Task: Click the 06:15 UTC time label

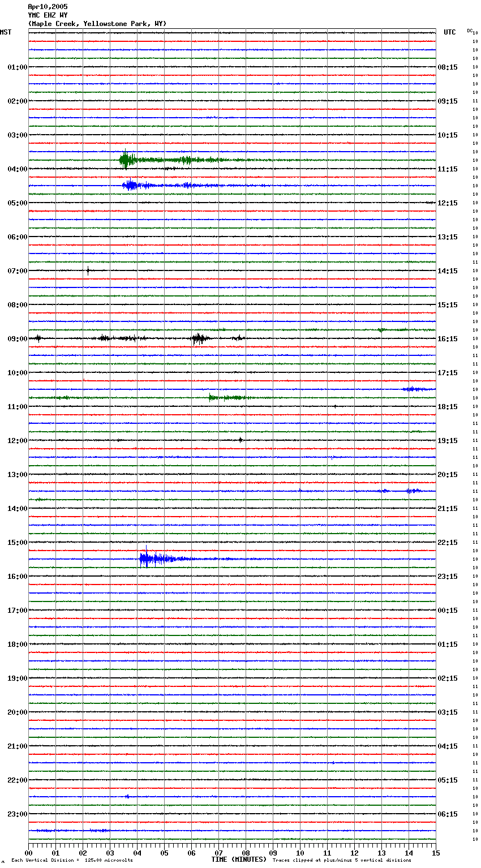Action: pyautogui.click(x=448, y=814)
